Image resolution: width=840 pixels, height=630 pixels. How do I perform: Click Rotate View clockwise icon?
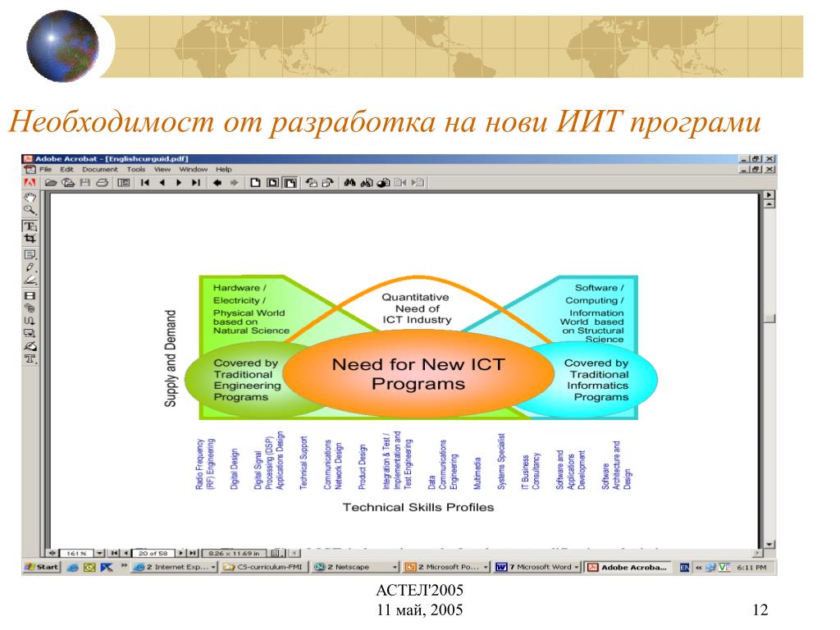point(328,183)
